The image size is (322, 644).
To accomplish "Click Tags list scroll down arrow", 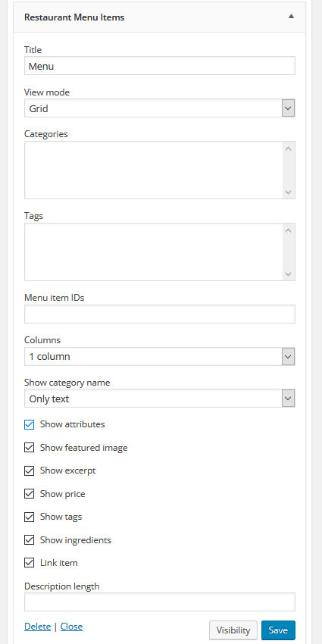I will pos(289,274).
